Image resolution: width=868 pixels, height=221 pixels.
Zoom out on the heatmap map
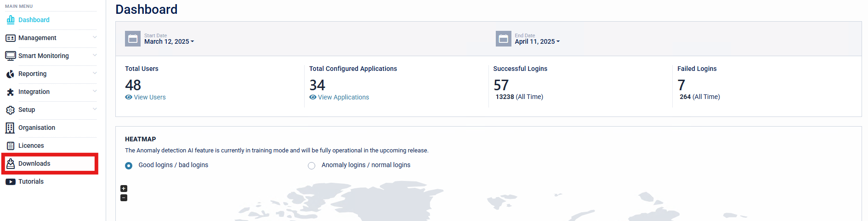click(124, 198)
